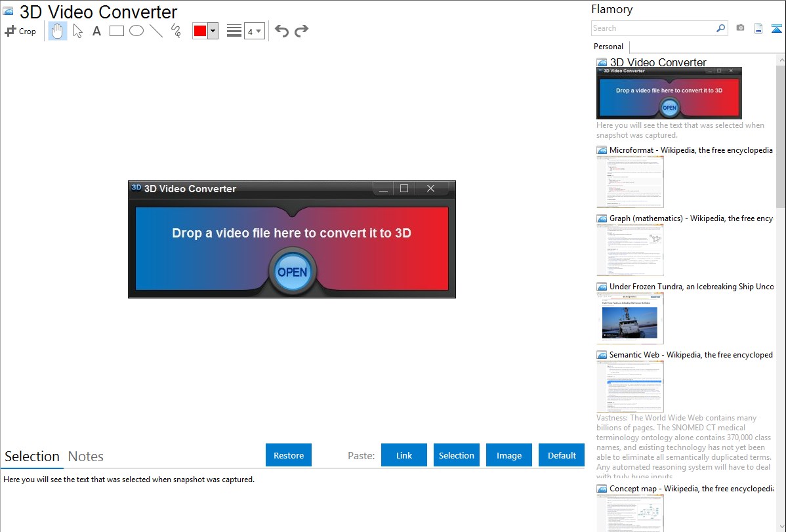Click the 'Drop a video file here' text

[292, 233]
